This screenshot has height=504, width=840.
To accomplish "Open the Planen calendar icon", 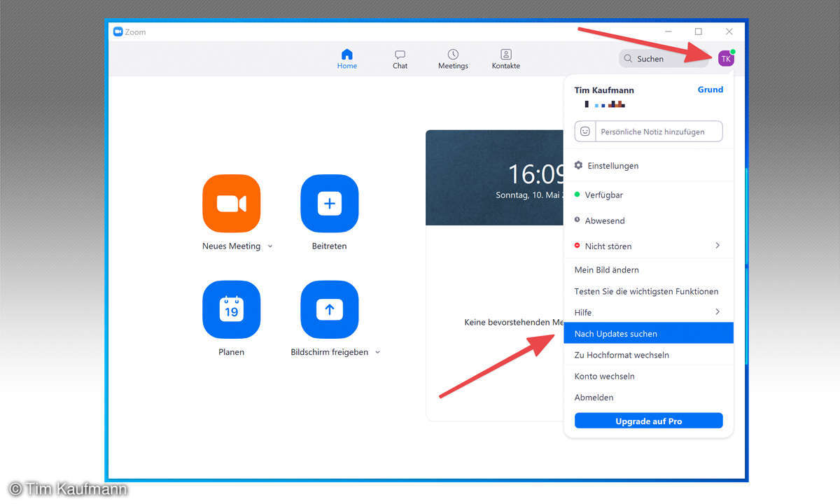I will (231, 309).
